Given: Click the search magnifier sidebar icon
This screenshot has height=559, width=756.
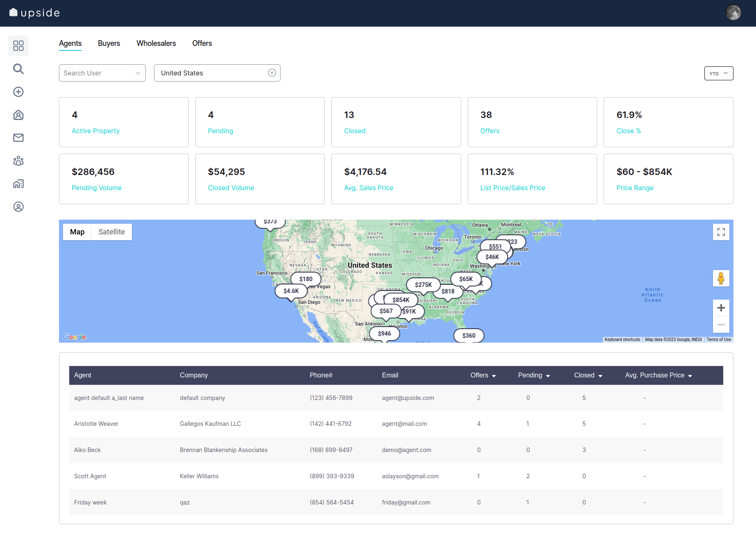Looking at the screenshot, I should pos(18,69).
